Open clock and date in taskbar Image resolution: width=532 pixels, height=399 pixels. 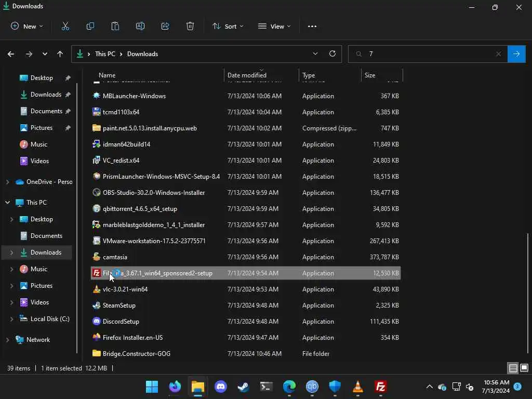[x=496, y=387]
